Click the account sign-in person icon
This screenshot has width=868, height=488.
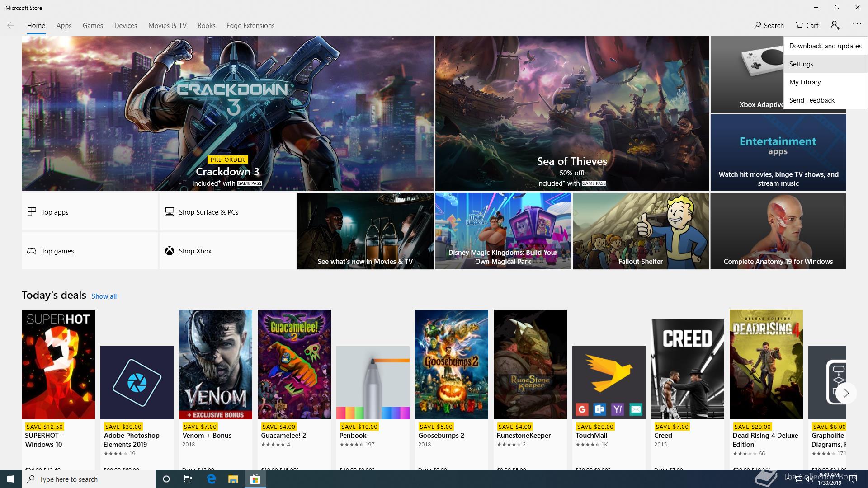tap(835, 25)
